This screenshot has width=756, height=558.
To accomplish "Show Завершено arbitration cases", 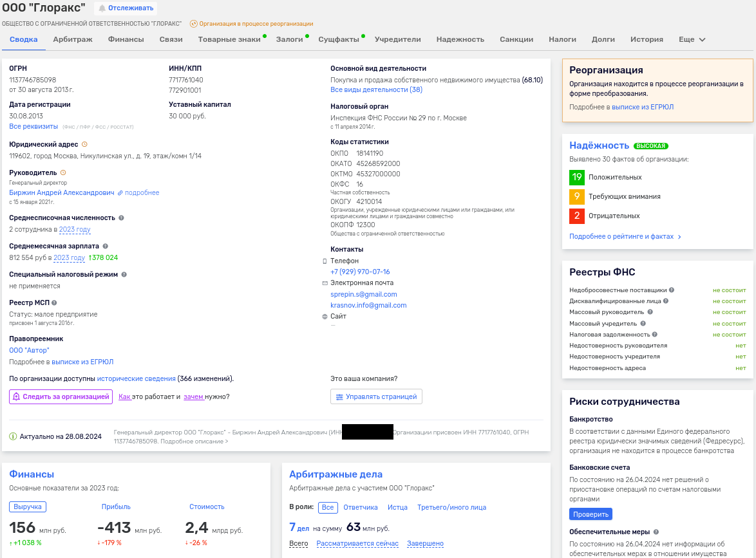I will 425,544.
